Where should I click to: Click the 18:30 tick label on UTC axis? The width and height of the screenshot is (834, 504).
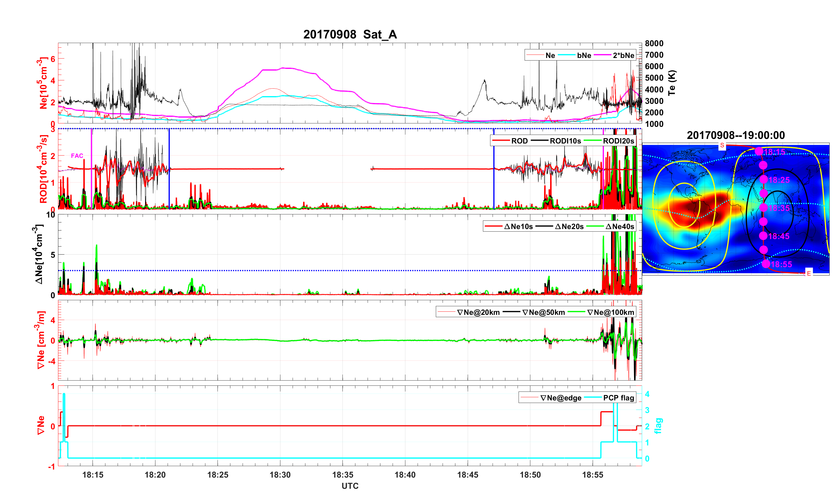click(x=280, y=474)
